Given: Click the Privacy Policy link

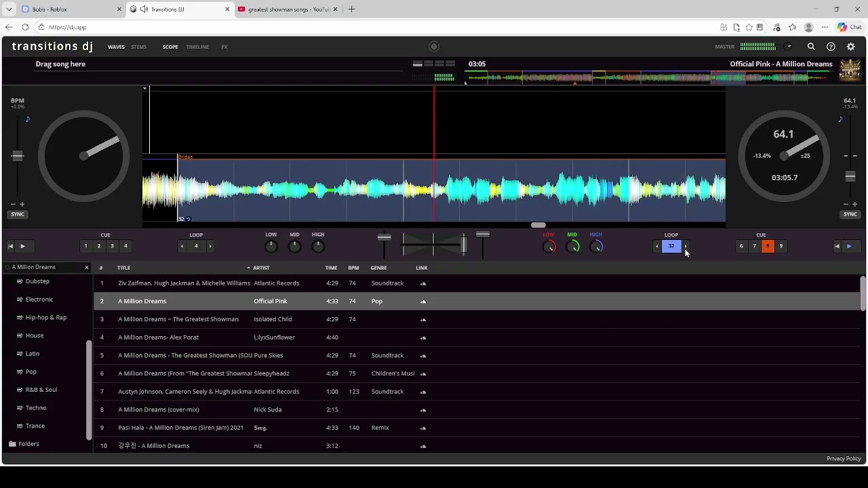Looking at the screenshot, I should (844, 459).
